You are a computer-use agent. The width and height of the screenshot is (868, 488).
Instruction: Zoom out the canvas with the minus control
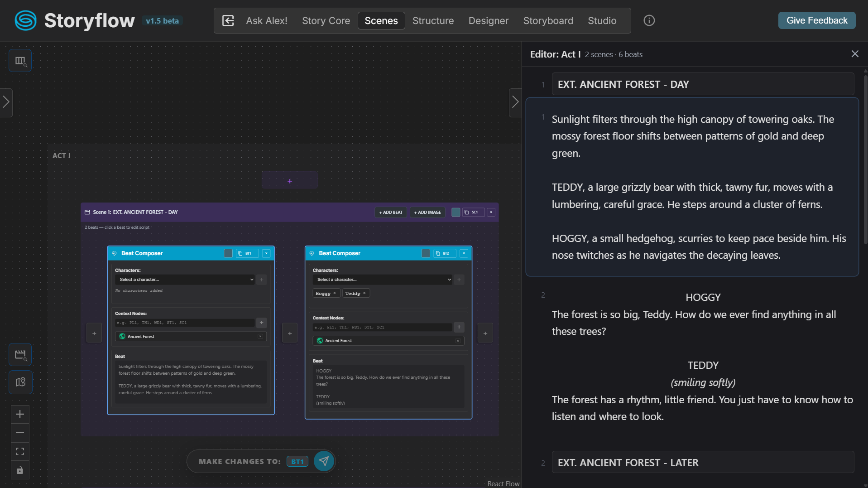20,433
